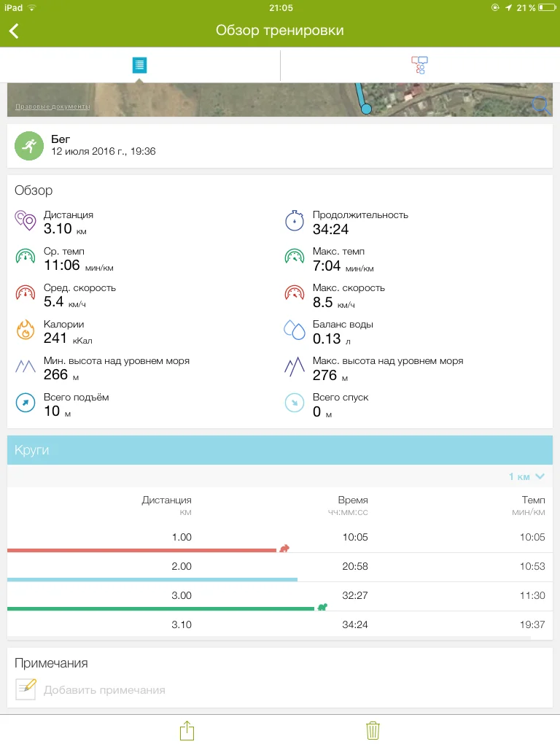The image size is (560, 747).
Task: Tap the total descent arrow icon
Action: (x=295, y=403)
